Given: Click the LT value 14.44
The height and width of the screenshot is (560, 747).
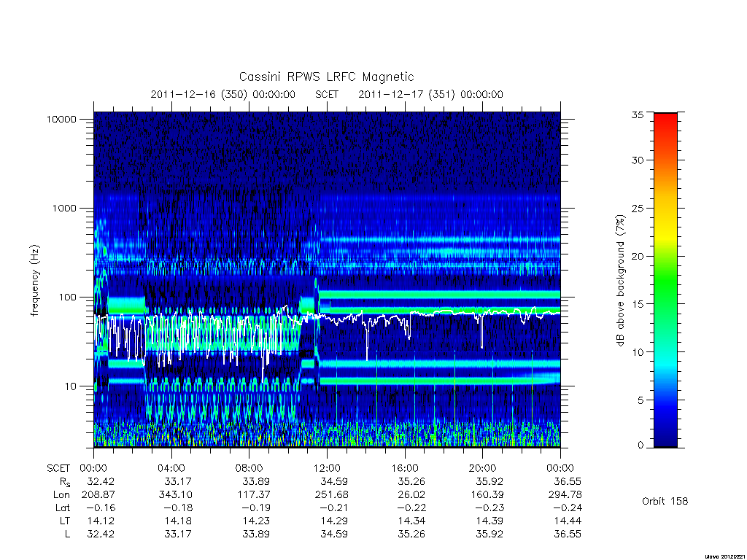Looking at the screenshot, I should (568, 521).
